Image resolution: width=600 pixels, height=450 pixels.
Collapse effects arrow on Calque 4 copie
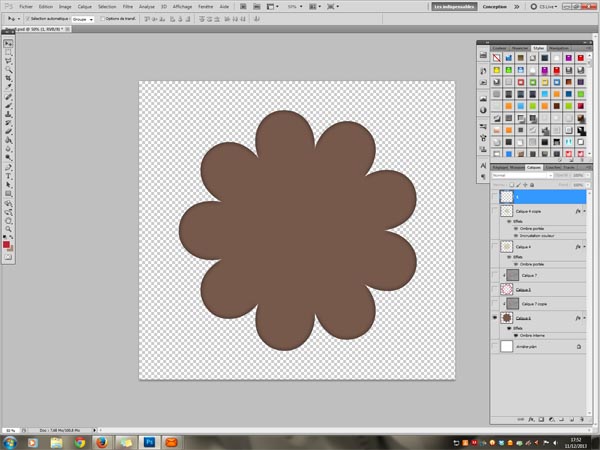584,211
